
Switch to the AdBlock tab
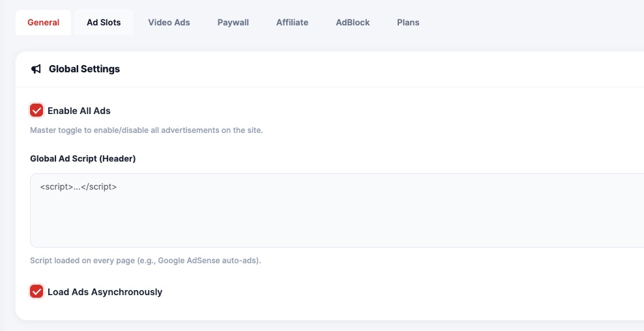353,22
